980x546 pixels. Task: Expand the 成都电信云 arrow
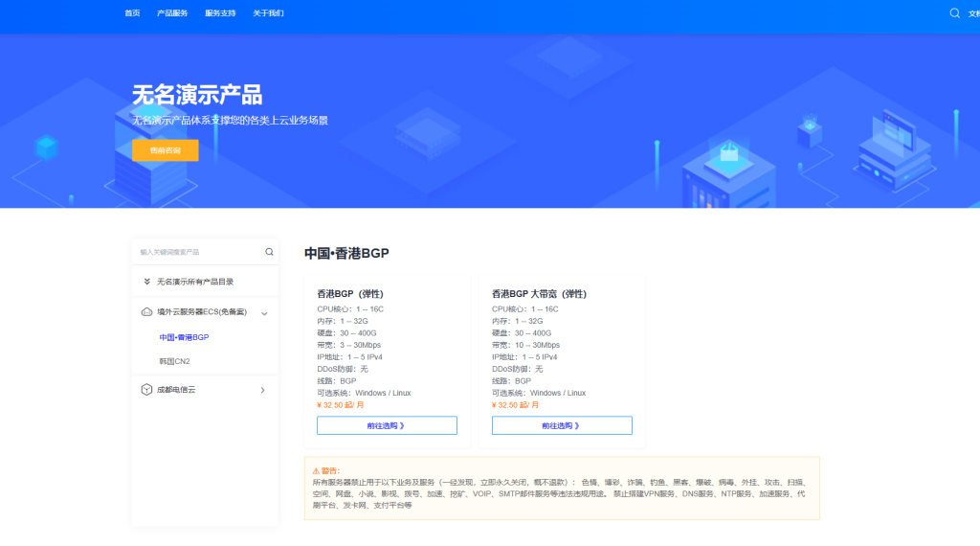(262, 390)
